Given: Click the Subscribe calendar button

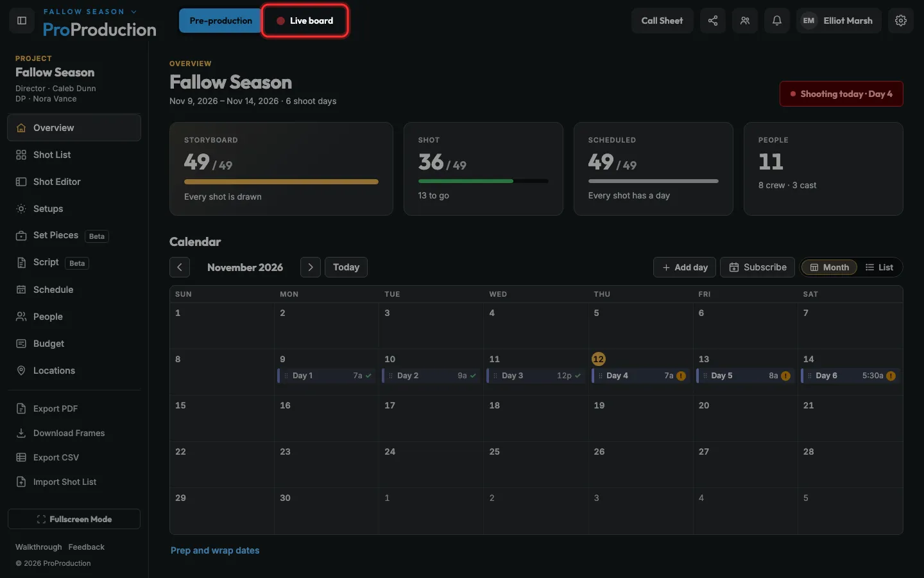Looking at the screenshot, I should tap(758, 267).
